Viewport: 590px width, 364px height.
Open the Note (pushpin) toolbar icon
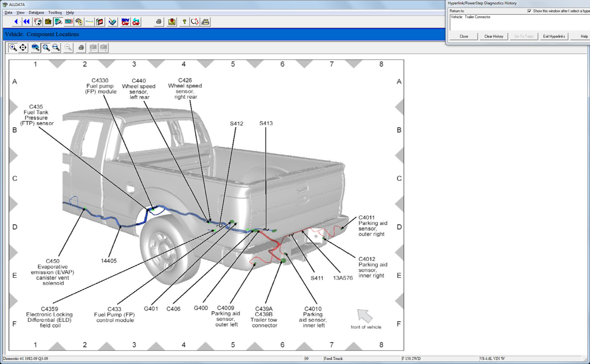(171, 22)
